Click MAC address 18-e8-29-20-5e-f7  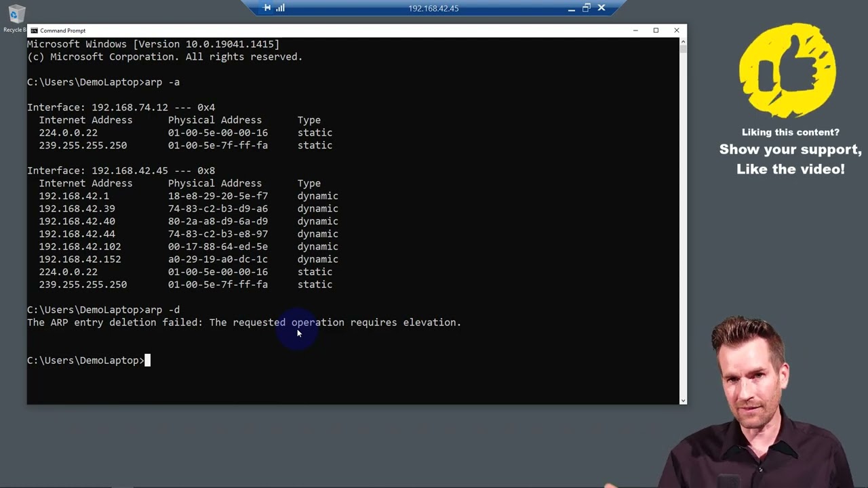(218, 196)
